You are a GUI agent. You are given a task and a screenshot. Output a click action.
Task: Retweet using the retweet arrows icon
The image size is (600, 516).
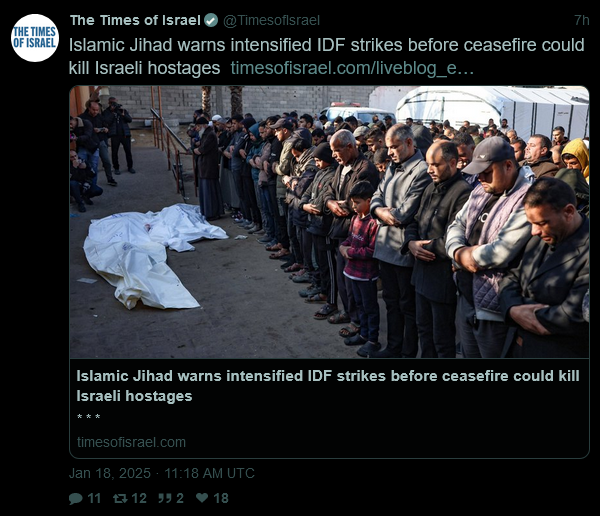[x=120, y=498]
